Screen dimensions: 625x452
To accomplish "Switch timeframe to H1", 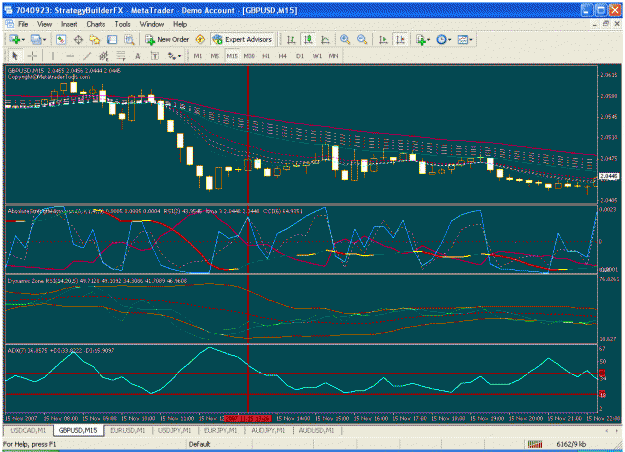I will 266,56.
